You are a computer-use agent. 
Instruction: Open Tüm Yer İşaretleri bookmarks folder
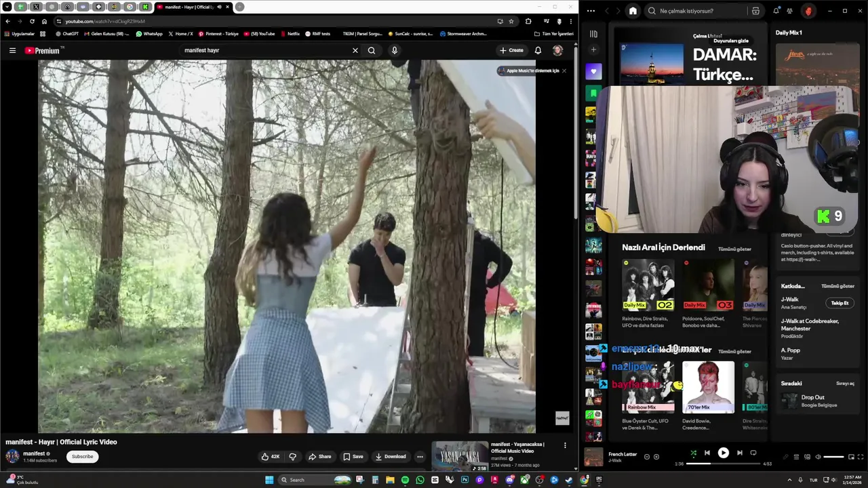pos(553,33)
